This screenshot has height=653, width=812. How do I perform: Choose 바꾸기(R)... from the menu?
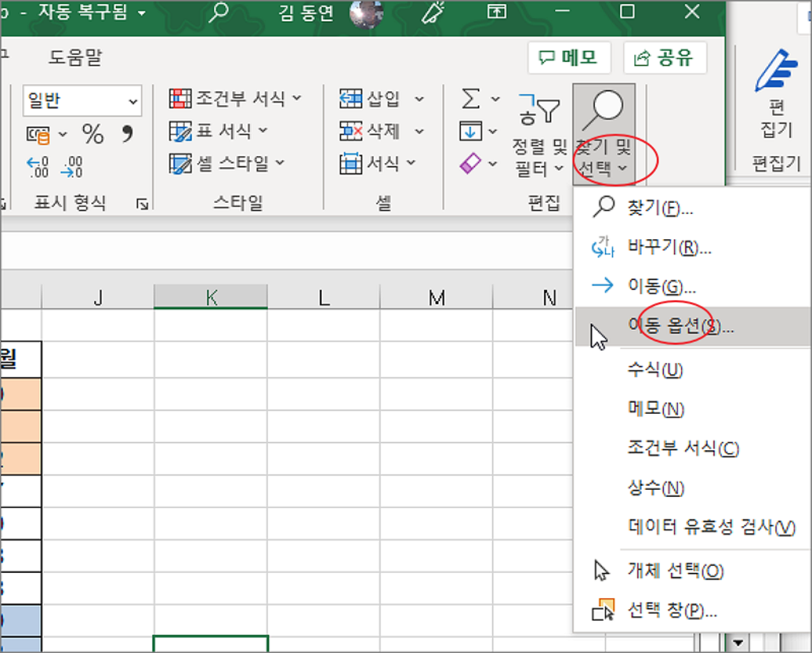point(692,247)
